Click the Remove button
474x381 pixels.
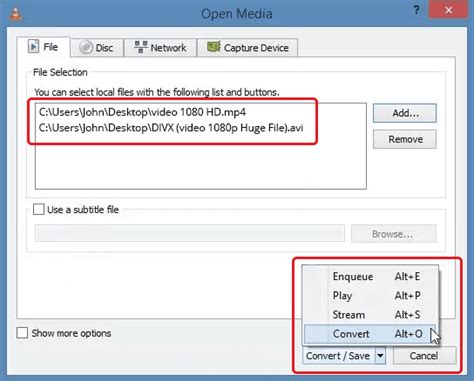point(405,139)
